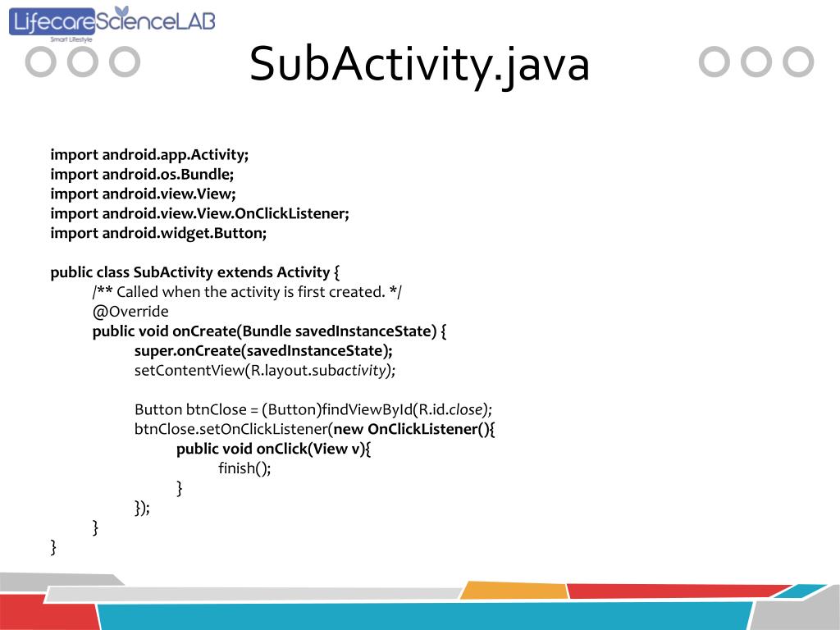Click the 'finish();' statement
Screen dimensions: 840x630
[244, 468]
